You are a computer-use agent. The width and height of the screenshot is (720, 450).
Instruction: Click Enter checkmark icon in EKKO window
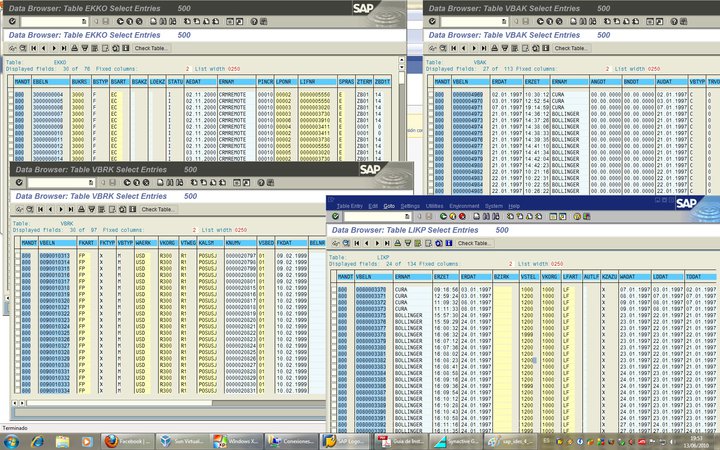click(12, 21)
